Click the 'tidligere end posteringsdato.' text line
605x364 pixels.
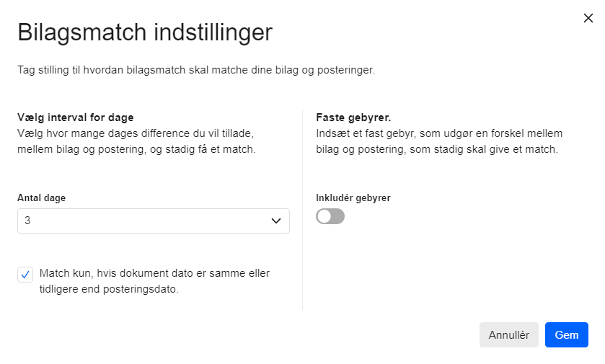pyautogui.click(x=109, y=289)
